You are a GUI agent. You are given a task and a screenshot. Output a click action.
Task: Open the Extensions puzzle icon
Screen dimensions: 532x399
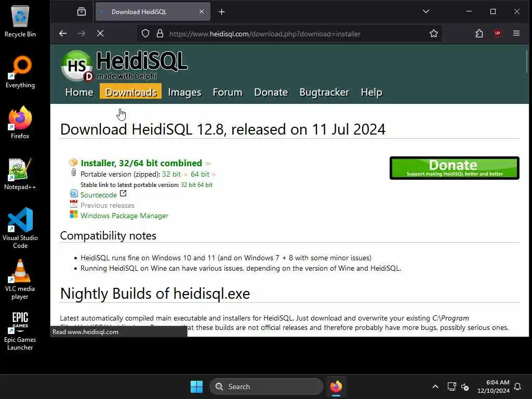click(479, 33)
